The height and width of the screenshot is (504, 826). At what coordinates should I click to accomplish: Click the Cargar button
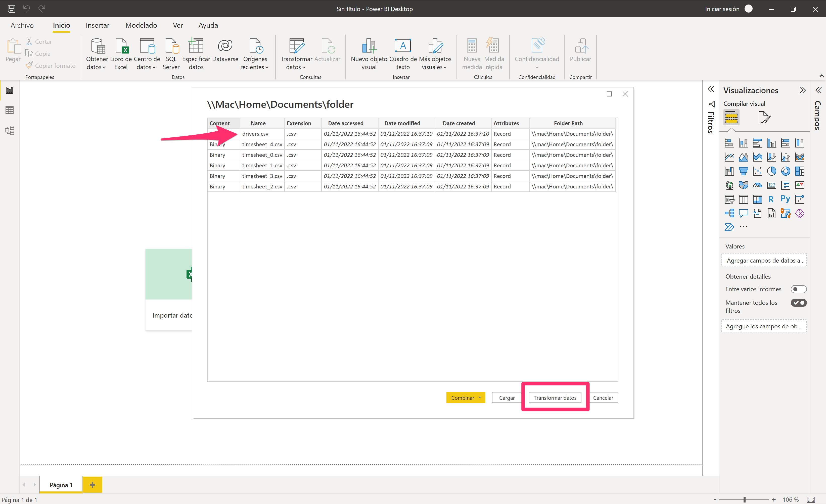(507, 397)
